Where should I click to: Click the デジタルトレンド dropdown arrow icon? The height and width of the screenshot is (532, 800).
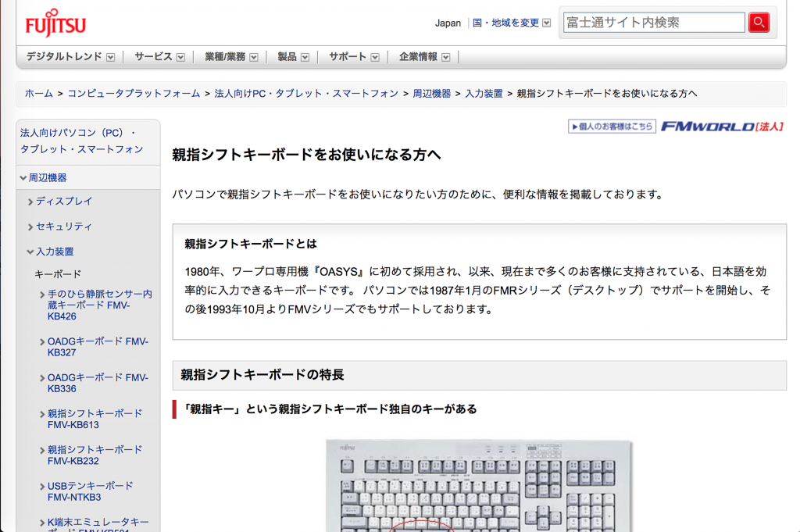pos(111,57)
